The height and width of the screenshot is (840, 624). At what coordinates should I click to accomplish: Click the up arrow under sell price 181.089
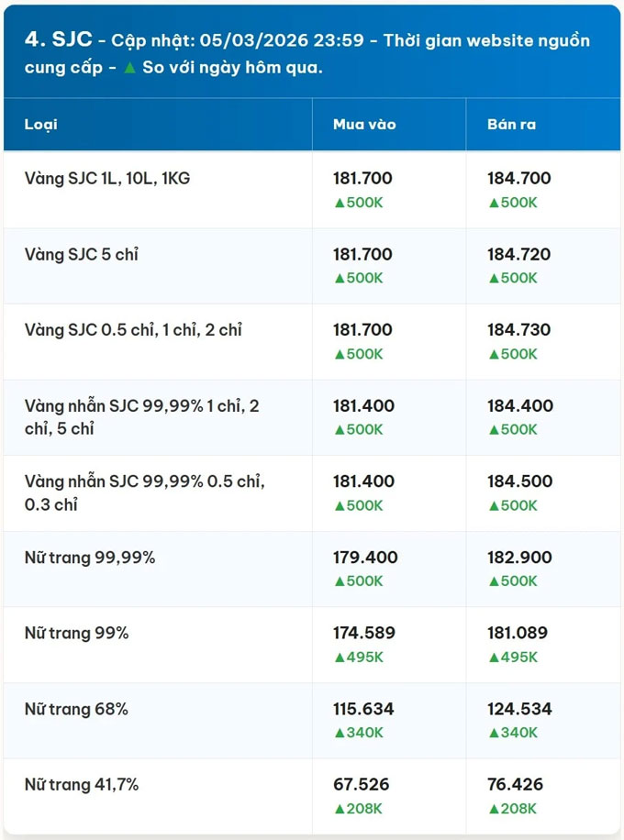tap(493, 657)
